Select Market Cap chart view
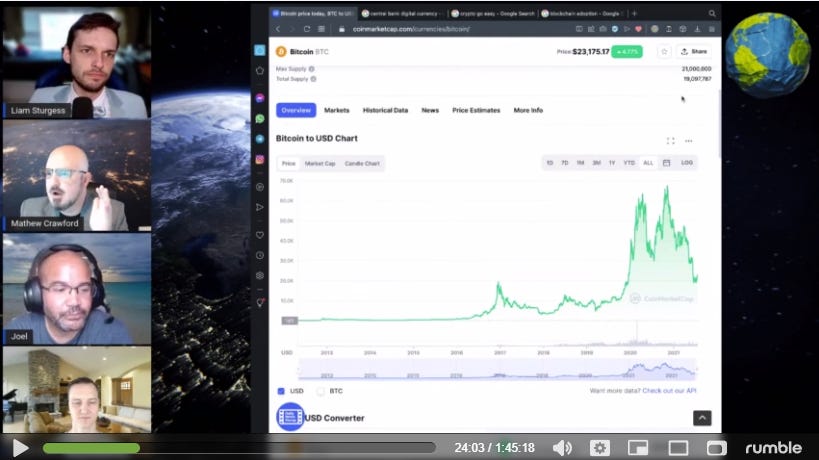 tap(320, 163)
